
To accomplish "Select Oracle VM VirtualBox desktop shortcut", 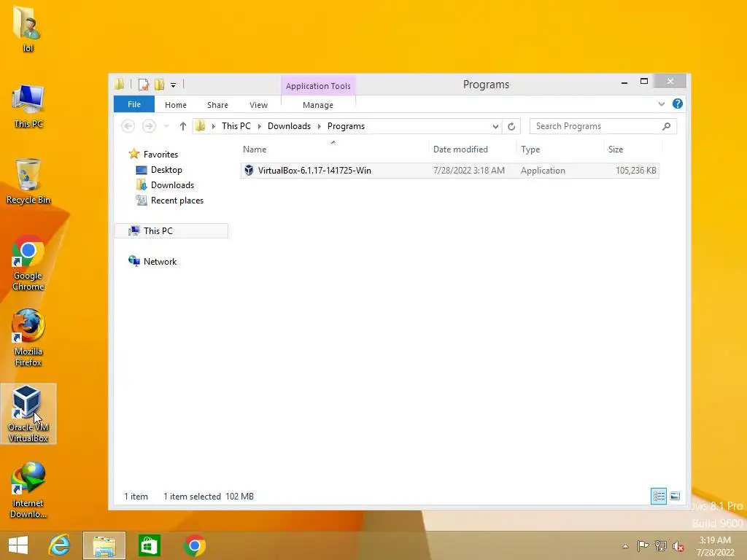I will 28,414.
